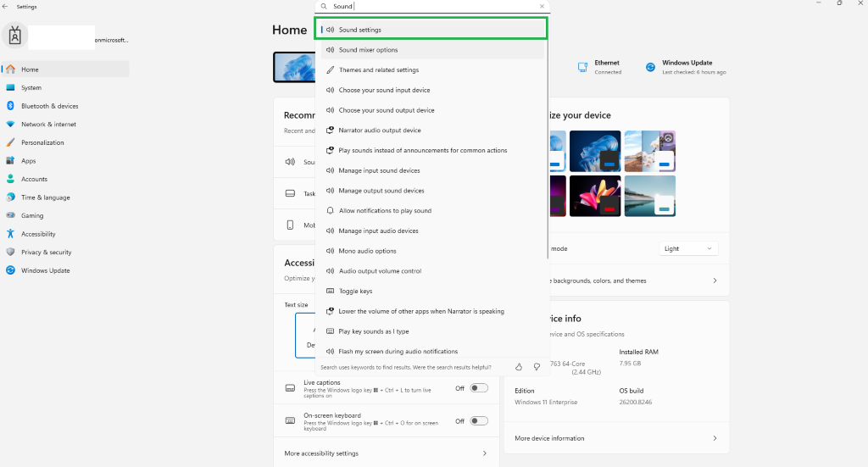Open Privacy & security in sidebar
The width and height of the screenshot is (868, 467).
65,252
